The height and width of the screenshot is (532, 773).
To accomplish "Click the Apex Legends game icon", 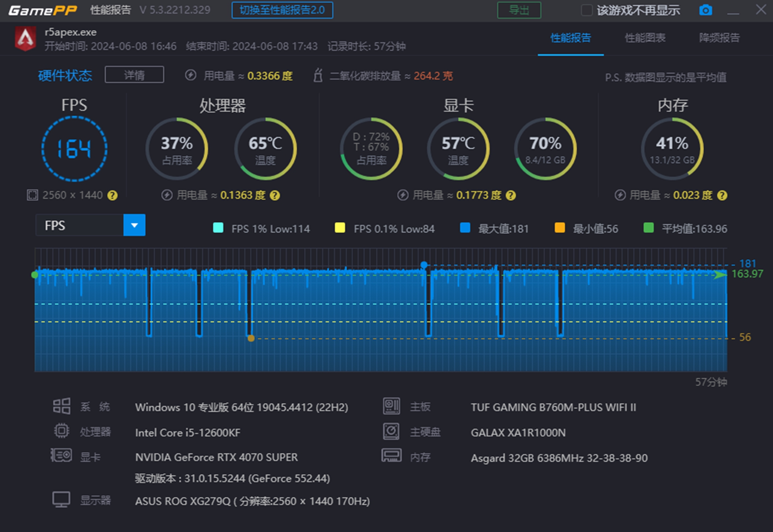I will [x=25, y=39].
